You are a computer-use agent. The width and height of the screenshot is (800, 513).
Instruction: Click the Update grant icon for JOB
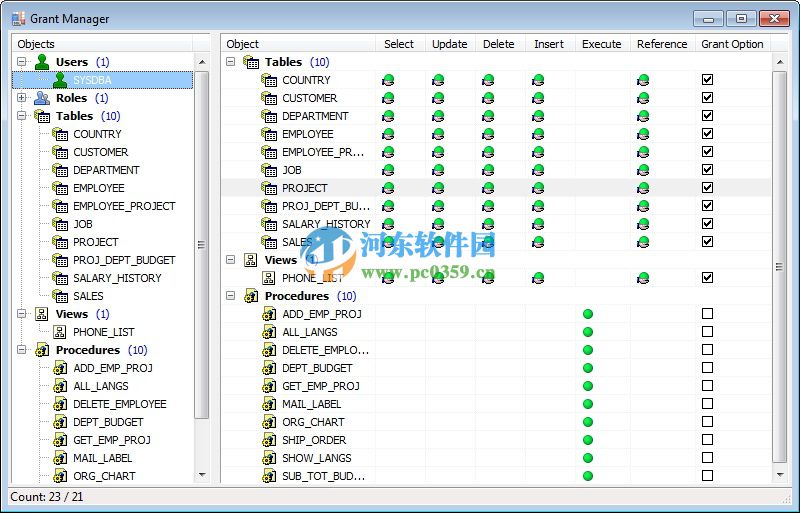pyautogui.click(x=438, y=170)
